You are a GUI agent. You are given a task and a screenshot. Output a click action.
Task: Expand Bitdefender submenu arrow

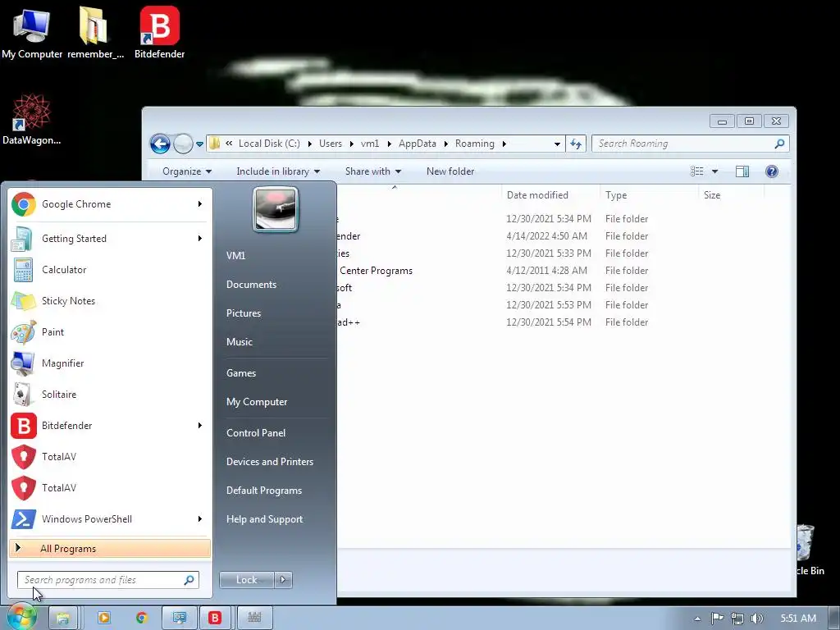[200, 426]
